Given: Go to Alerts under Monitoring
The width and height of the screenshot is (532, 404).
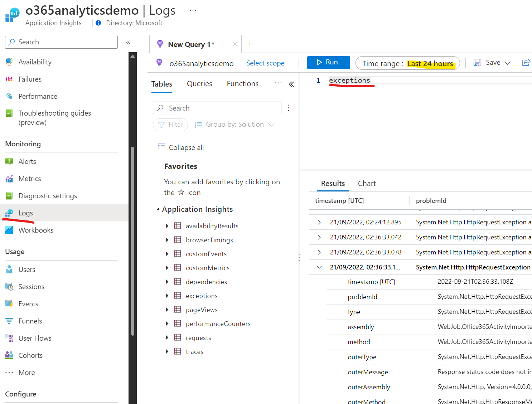Looking at the screenshot, I should (x=27, y=161).
